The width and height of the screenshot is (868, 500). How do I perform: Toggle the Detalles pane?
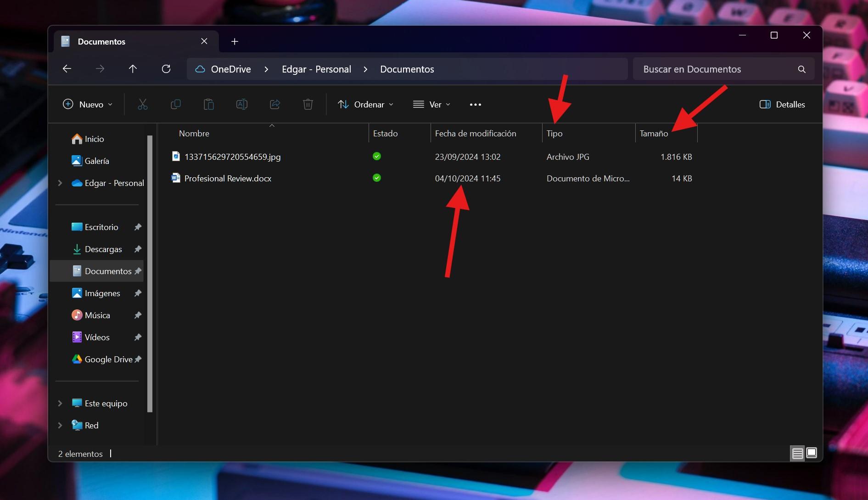[782, 104]
